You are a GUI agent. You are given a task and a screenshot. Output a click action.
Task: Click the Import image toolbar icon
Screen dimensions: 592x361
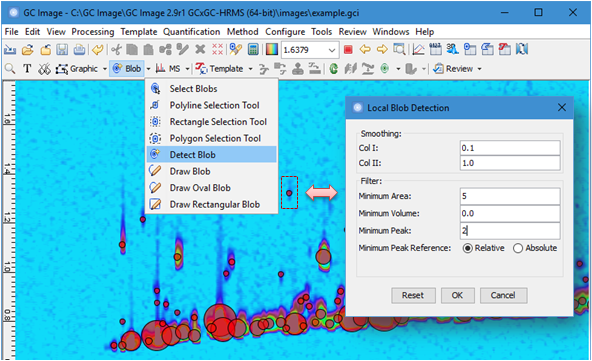tap(9, 50)
